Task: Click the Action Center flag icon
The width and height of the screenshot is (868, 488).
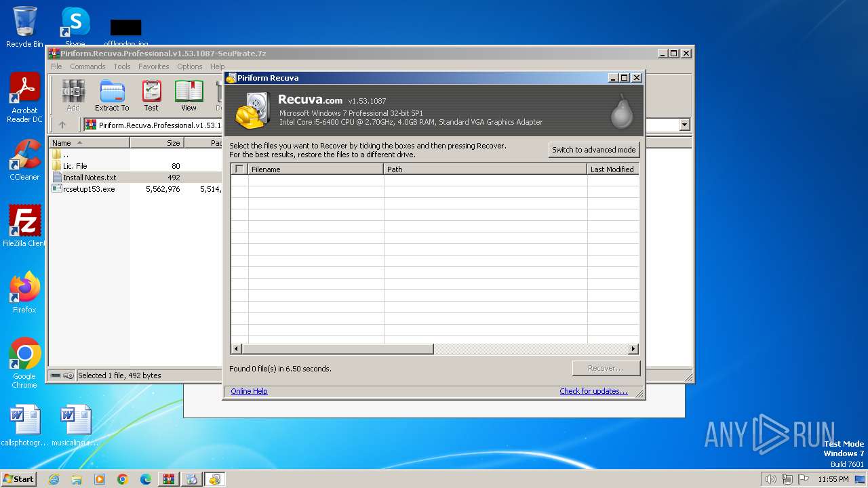Action: (804, 479)
